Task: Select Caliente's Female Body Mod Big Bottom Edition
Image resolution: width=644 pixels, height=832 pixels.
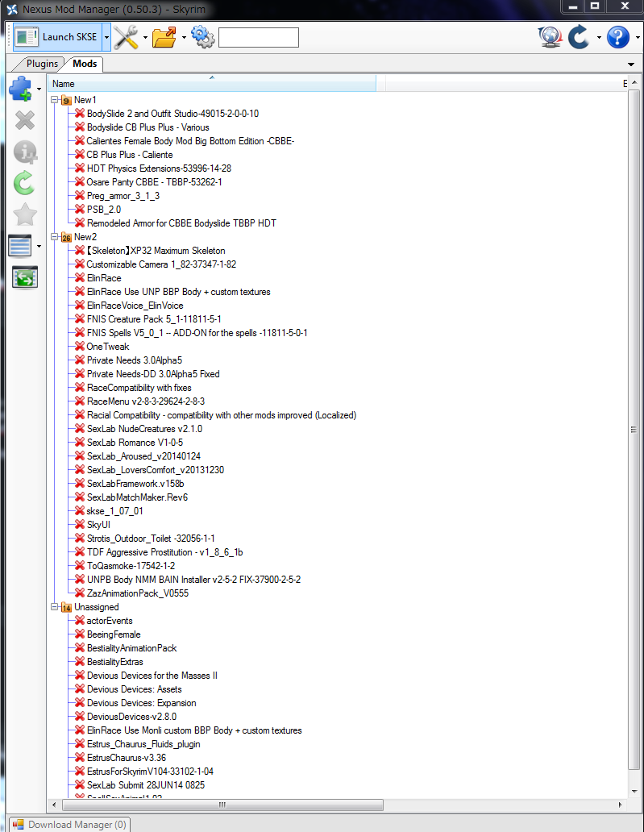Action: [190, 141]
